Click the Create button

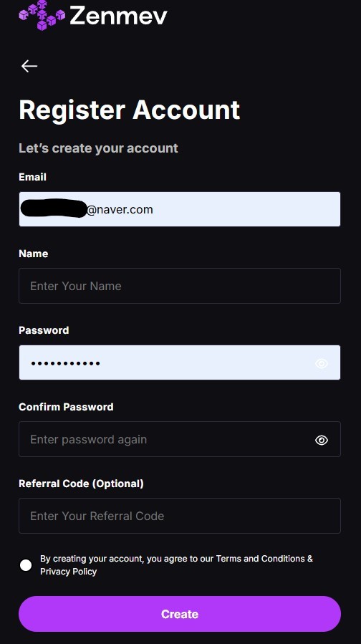click(x=180, y=614)
